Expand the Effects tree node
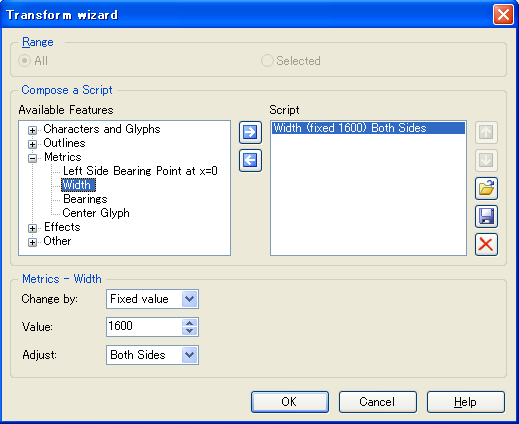 [x=32, y=228]
